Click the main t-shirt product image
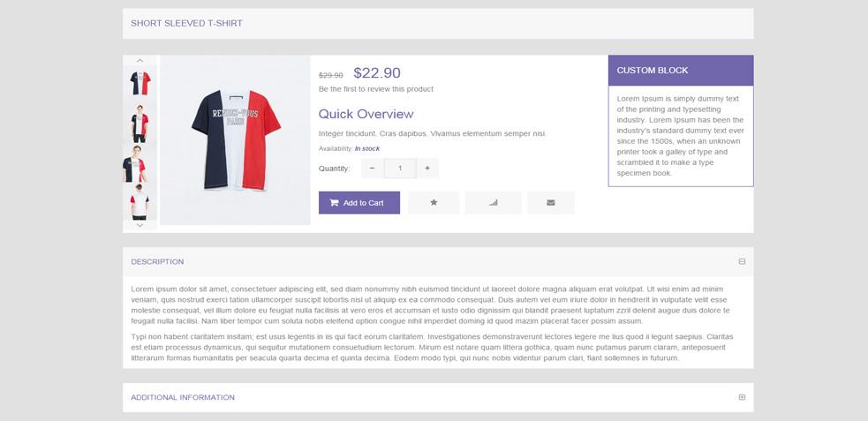The height and width of the screenshot is (421, 868). click(x=235, y=140)
